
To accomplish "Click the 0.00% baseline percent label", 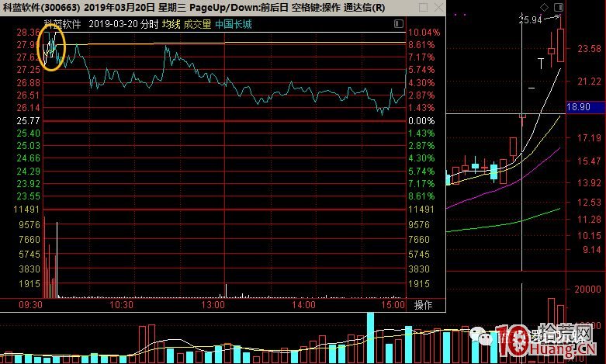I will (421, 121).
